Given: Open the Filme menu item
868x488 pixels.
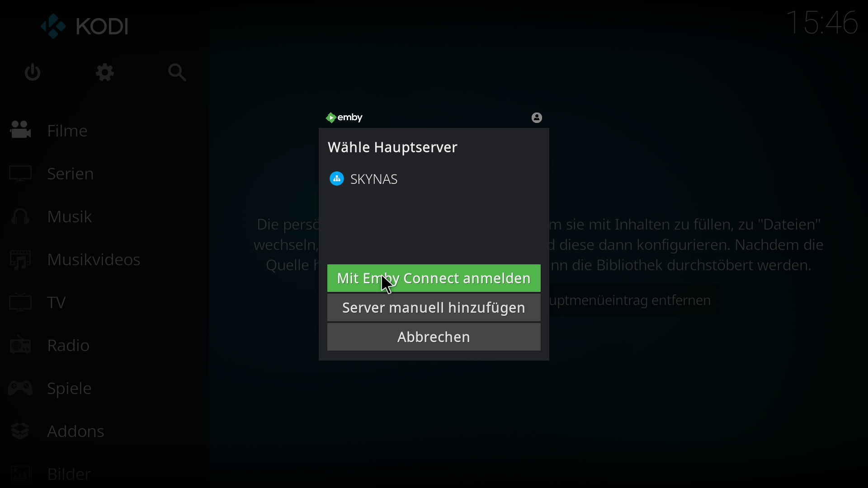Looking at the screenshot, I should click(x=104, y=131).
